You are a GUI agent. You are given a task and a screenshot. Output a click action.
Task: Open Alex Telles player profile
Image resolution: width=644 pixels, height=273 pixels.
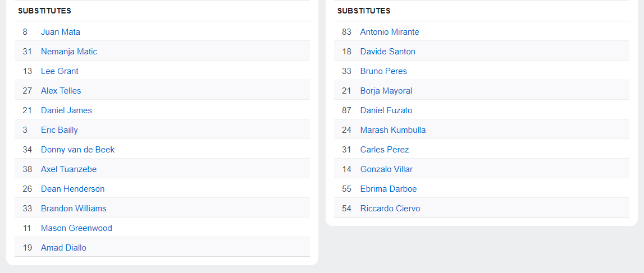[61, 91]
